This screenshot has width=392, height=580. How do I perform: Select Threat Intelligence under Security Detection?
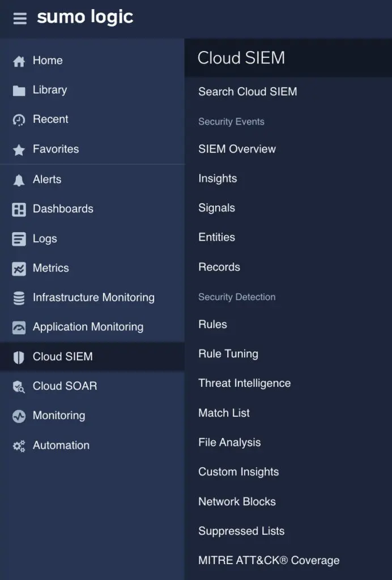[244, 383]
